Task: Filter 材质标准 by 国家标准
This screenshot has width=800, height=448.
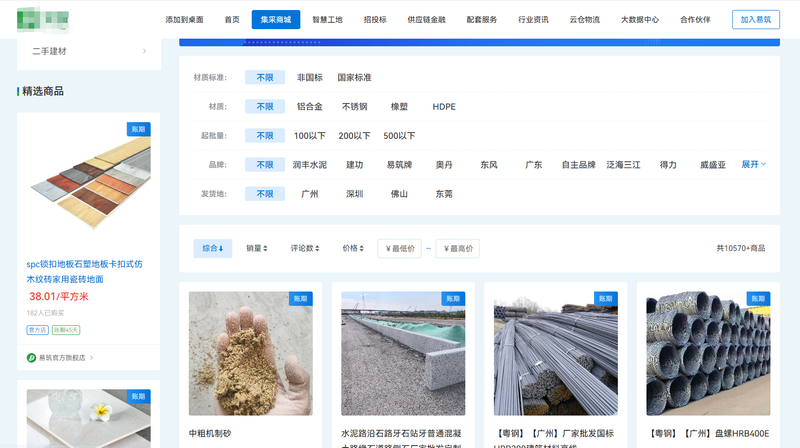Action: [354, 78]
